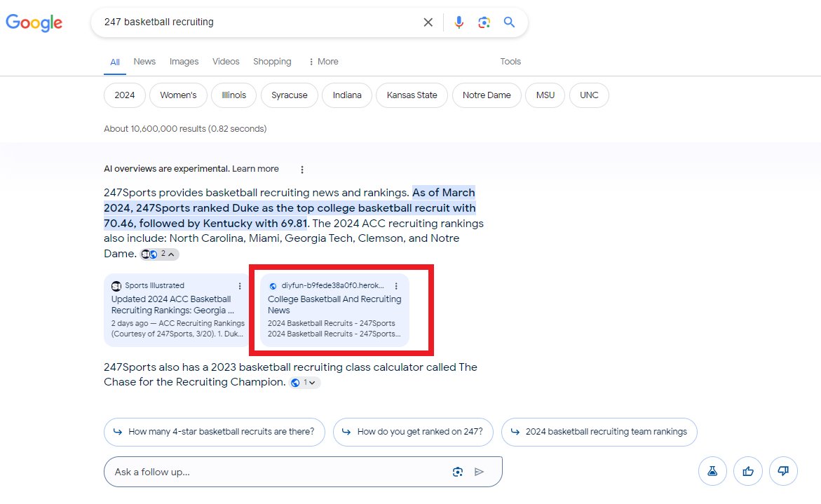Collapse the 2 sources chip after Dame

tap(160, 254)
